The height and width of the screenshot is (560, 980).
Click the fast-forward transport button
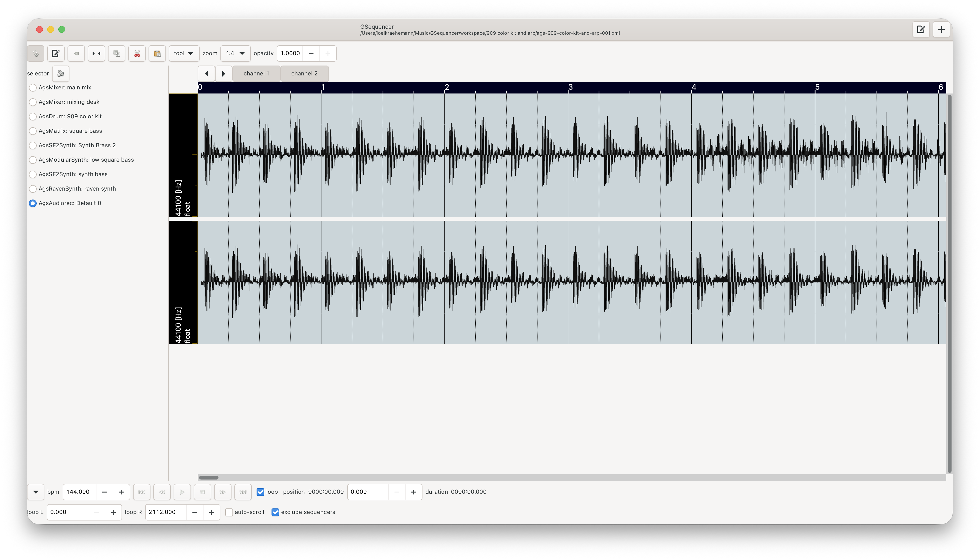[223, 492]
